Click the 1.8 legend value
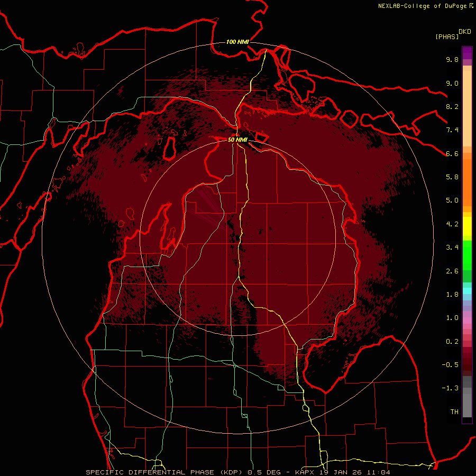This screenshot has height=476, width=476. [x=452, y=295]
